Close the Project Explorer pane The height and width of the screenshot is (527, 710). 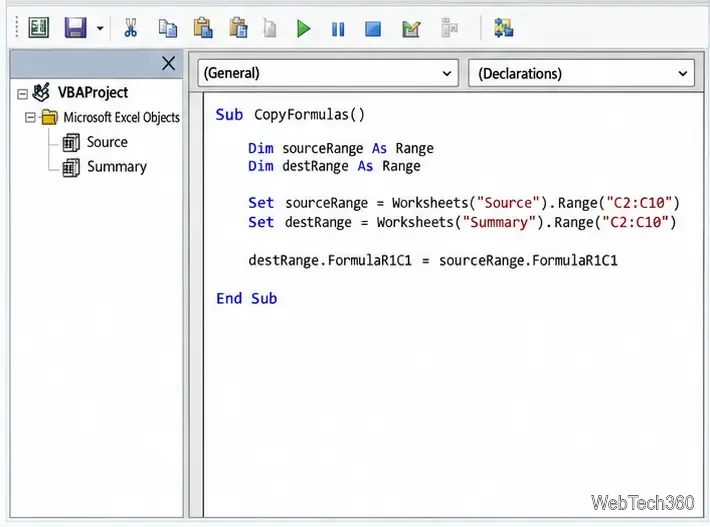pyautogui.click(x=168, y=63)
